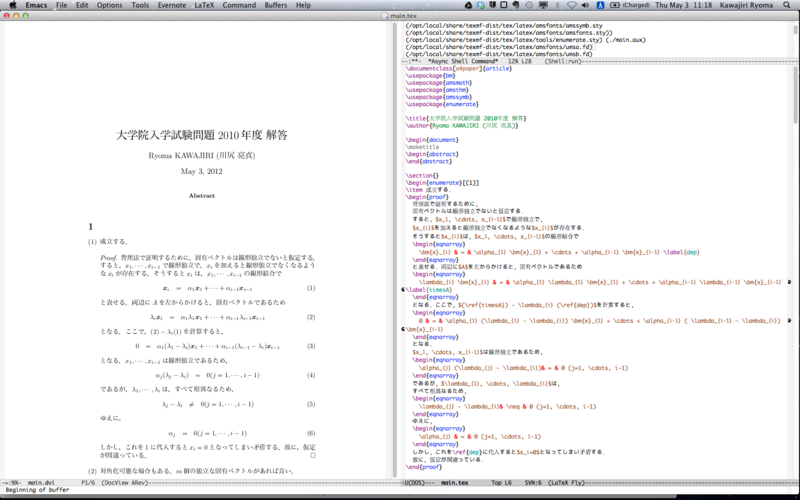Click (Shell:run) mode indicator
The image size is (800, 500).
click(563, 61)
